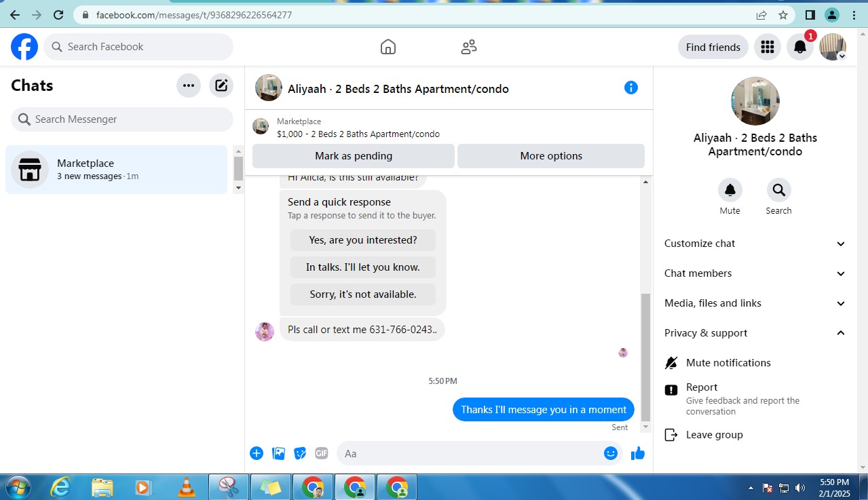The height and width of the screenshot is (500, 868).
Task: Click the browser back arrow
Action: coord(15,14)
